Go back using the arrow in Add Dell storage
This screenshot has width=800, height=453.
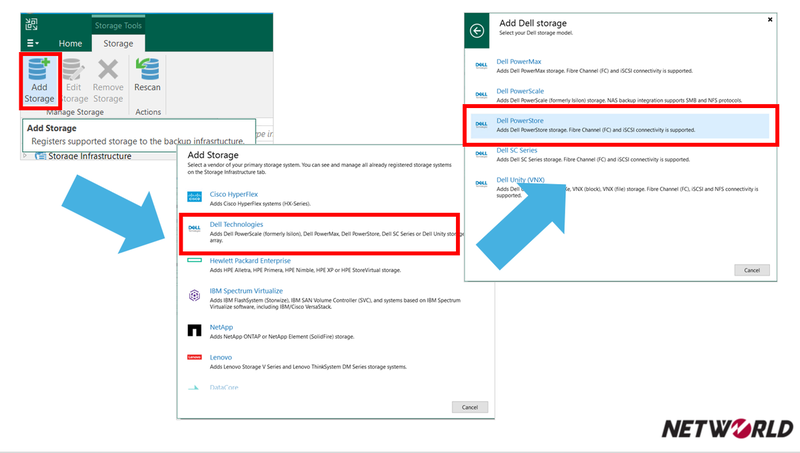477,31
